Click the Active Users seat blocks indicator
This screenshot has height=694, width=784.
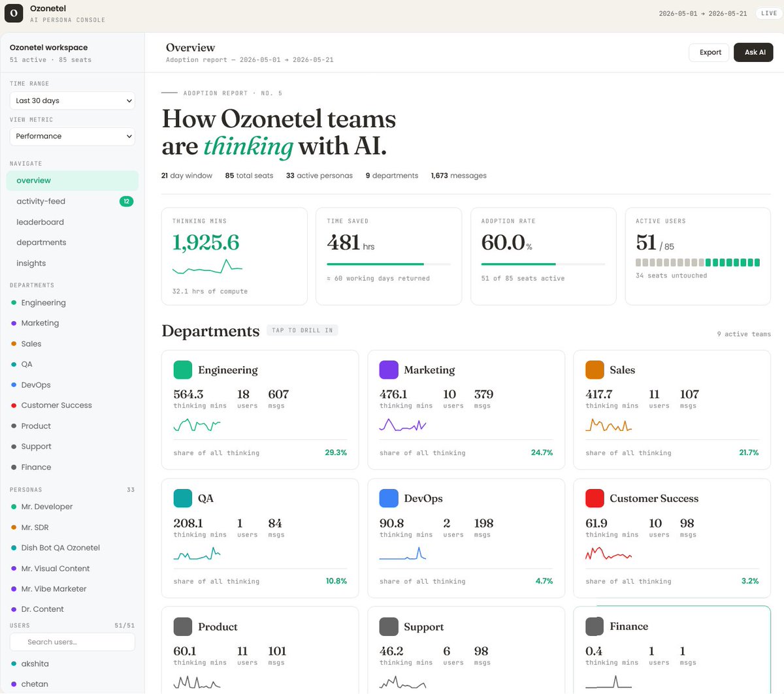tap(698, 262)
